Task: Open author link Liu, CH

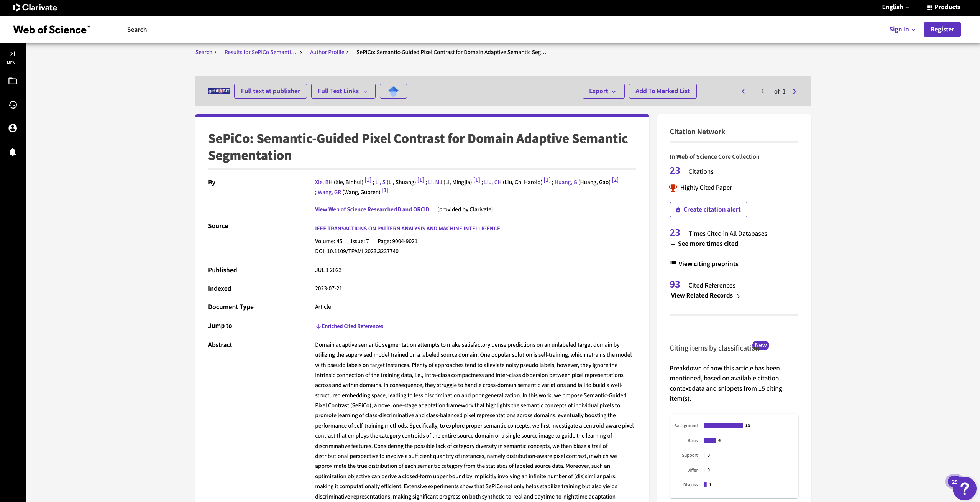Action: [492, 182]
